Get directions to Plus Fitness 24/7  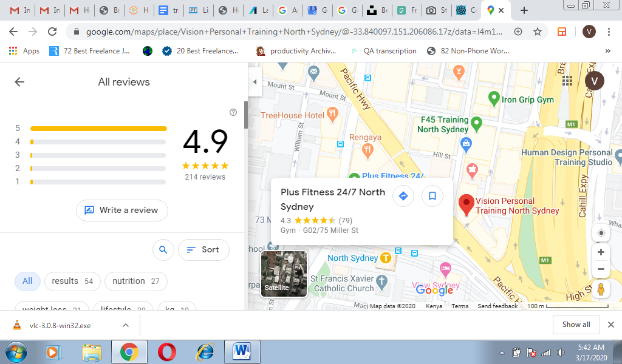[403, 196]
